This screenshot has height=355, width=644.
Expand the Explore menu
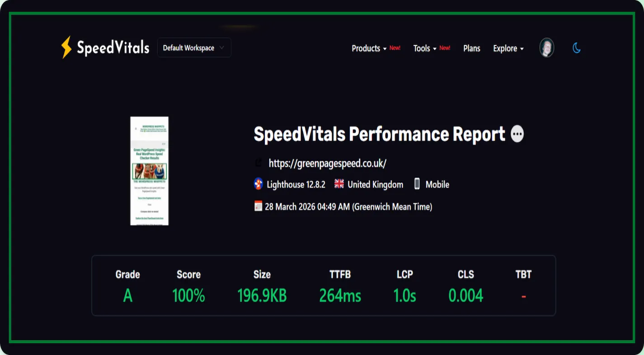(508, 48)
